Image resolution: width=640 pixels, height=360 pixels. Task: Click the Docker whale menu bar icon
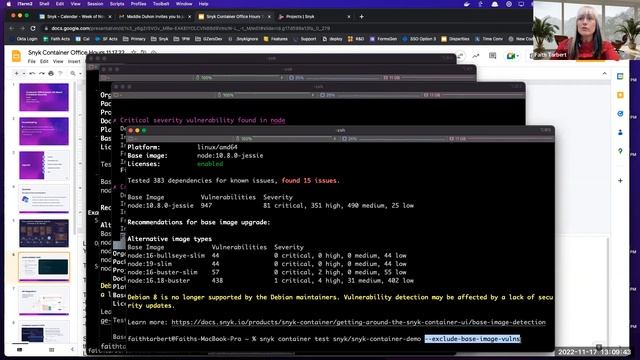pyautogui.click(x=467, y=4)
